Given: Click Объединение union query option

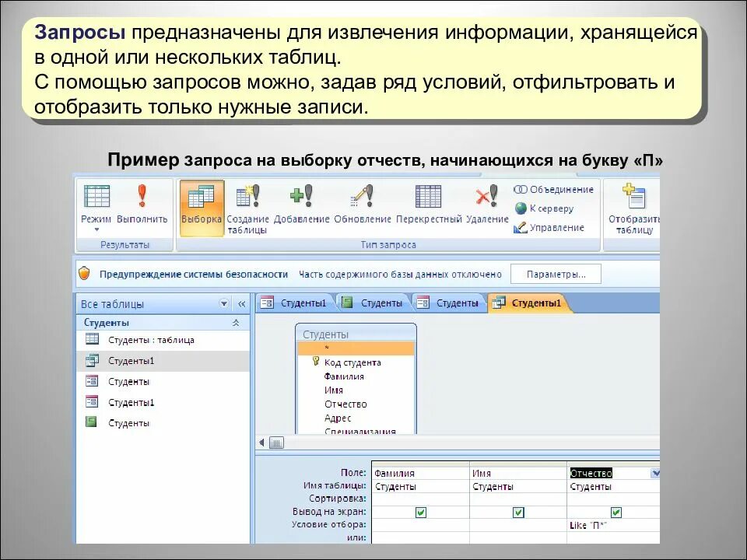Looking at the screenshot, I should (x=553, y=190).
